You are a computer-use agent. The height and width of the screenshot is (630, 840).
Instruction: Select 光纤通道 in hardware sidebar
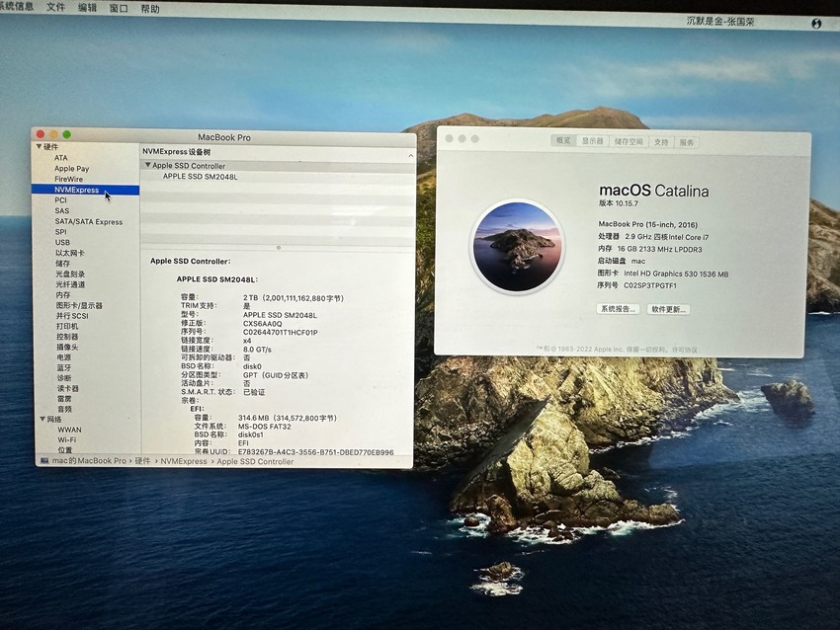[70, 284]
